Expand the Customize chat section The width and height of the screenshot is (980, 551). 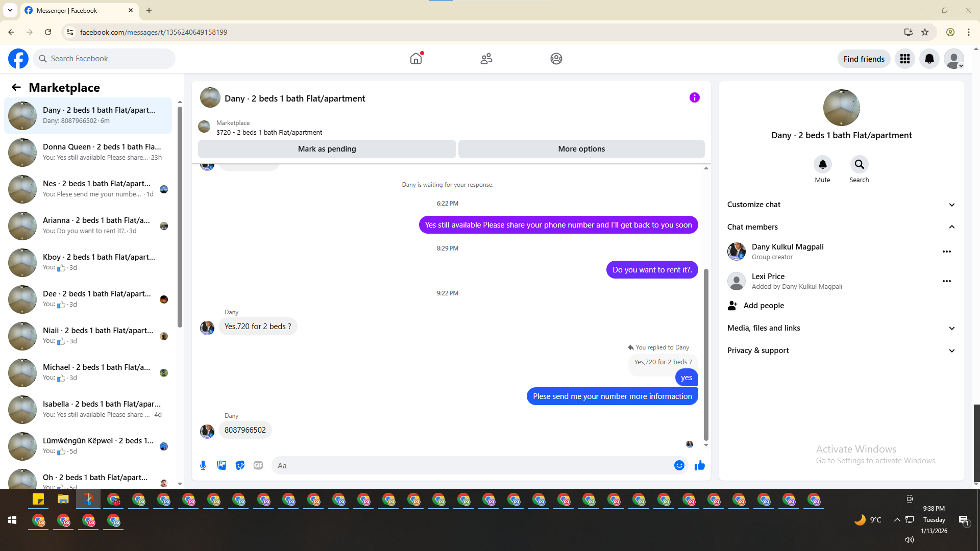coord(841,205)
